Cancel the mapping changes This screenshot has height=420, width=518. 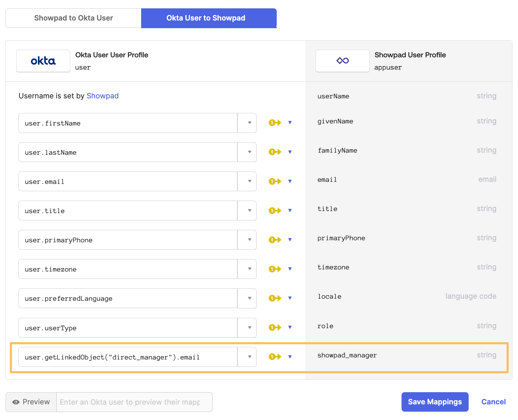click(x=493, y=402)
